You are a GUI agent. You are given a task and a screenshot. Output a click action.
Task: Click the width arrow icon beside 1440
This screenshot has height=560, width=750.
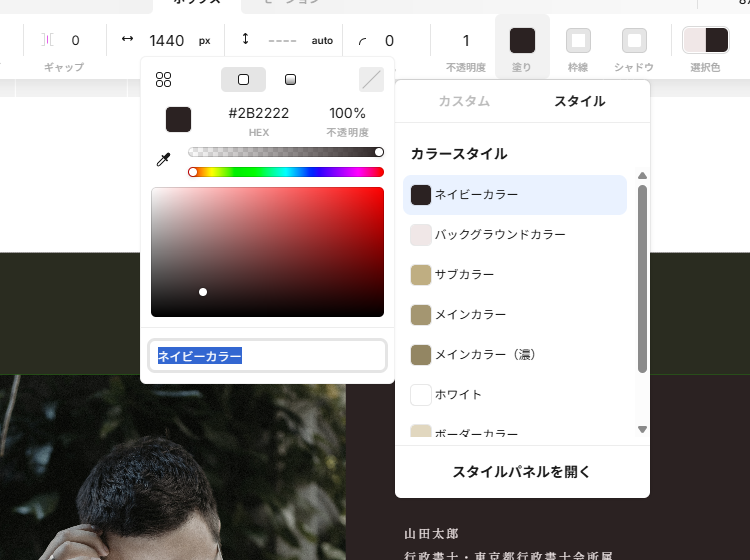[x=127, y=40]
